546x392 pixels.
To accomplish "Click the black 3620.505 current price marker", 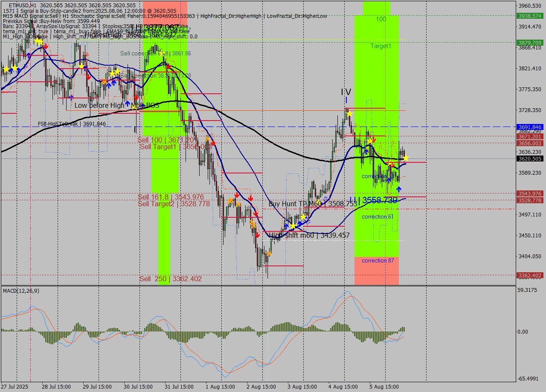I will pos(529,159).
